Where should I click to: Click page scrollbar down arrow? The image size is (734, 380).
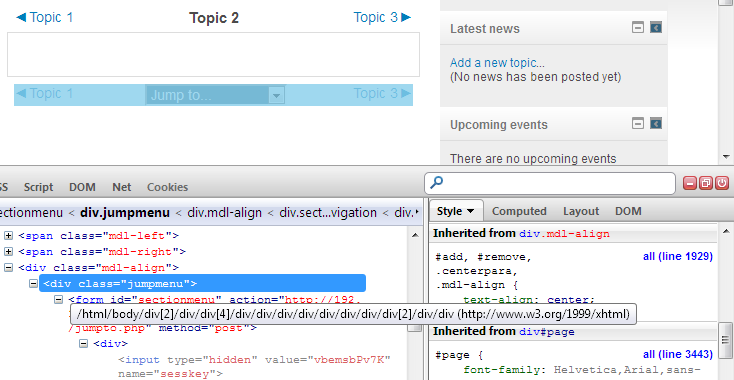[726, 157]
